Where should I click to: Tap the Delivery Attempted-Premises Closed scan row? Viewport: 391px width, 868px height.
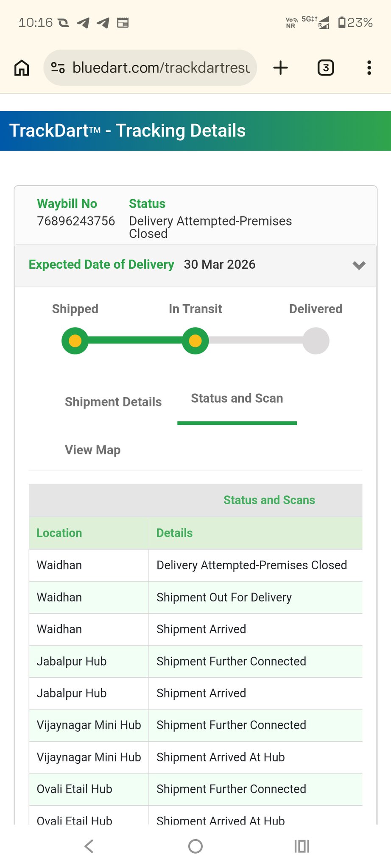[x=251, y=565]
